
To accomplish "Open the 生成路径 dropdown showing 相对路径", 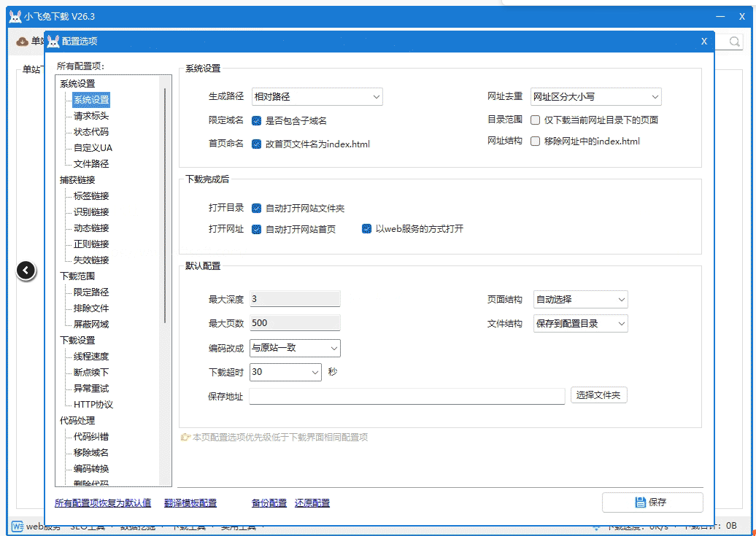I will point(317,96).
